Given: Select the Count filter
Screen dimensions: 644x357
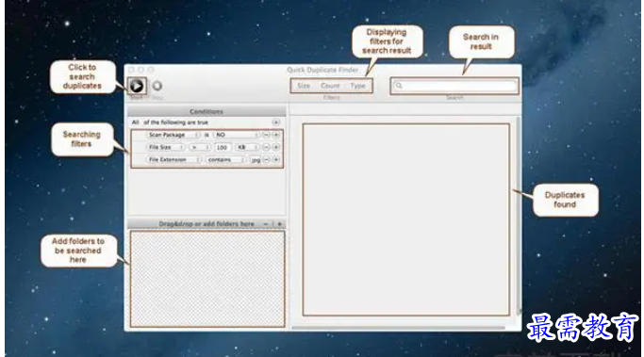Looking at the screenshot, I should (x=330, y=86).
